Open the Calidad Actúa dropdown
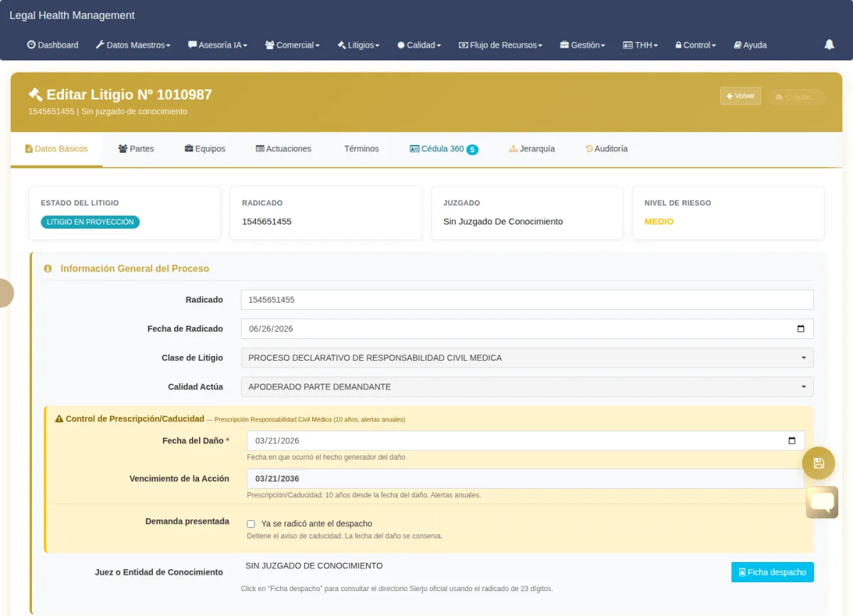This screenshot has height=616, width=853. [527, 387]
